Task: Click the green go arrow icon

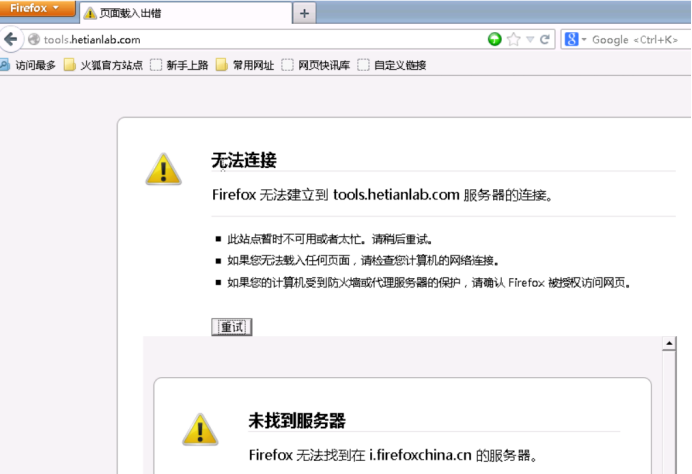Action: 495,39
